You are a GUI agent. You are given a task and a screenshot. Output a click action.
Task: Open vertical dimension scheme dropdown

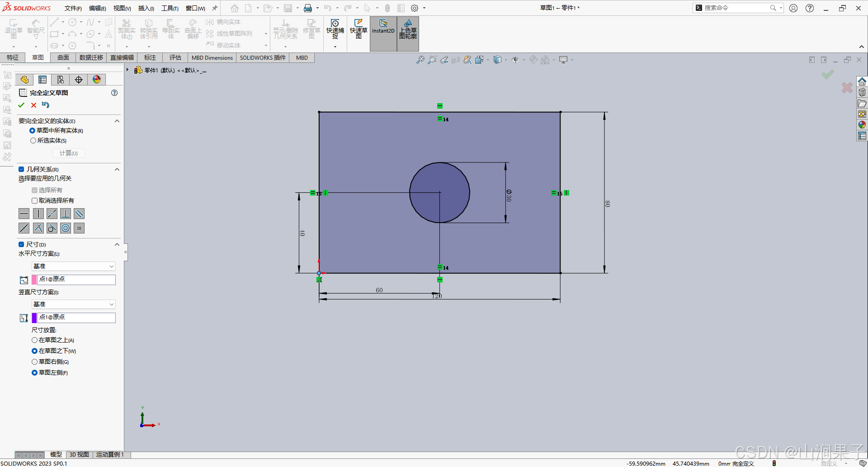[x=74, y=304]
